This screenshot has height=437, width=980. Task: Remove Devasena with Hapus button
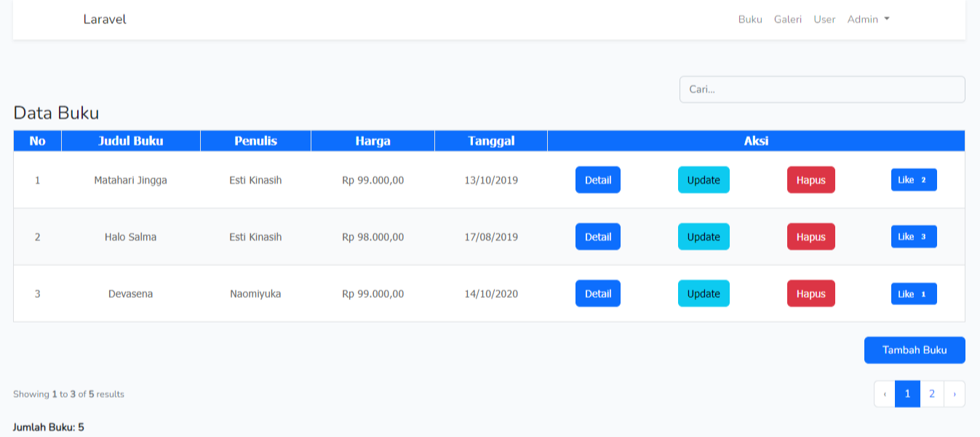coord(810,294)
